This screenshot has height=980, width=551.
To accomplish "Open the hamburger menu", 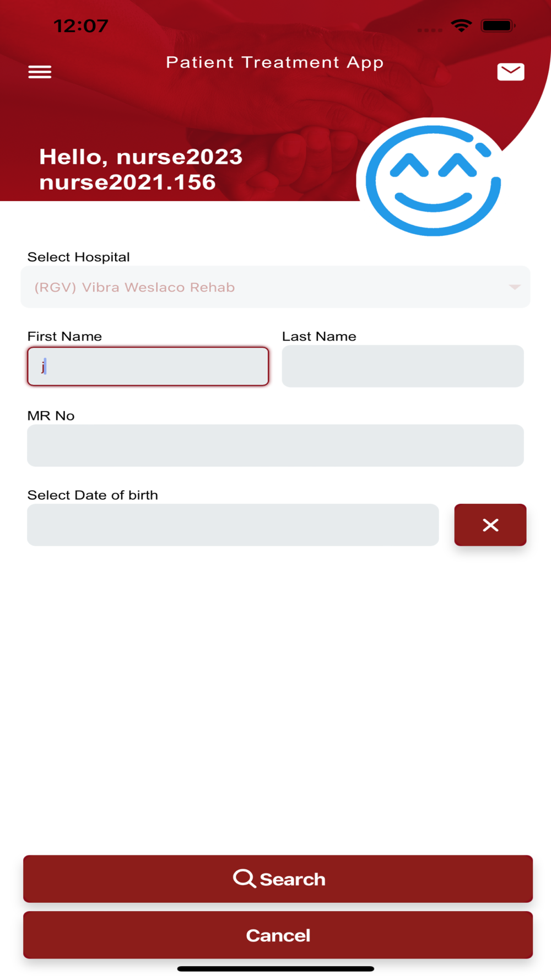I will click(40, 72).
